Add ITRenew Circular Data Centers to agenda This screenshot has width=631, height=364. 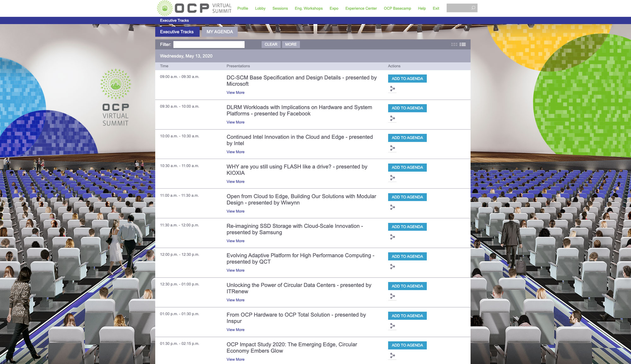407,286
